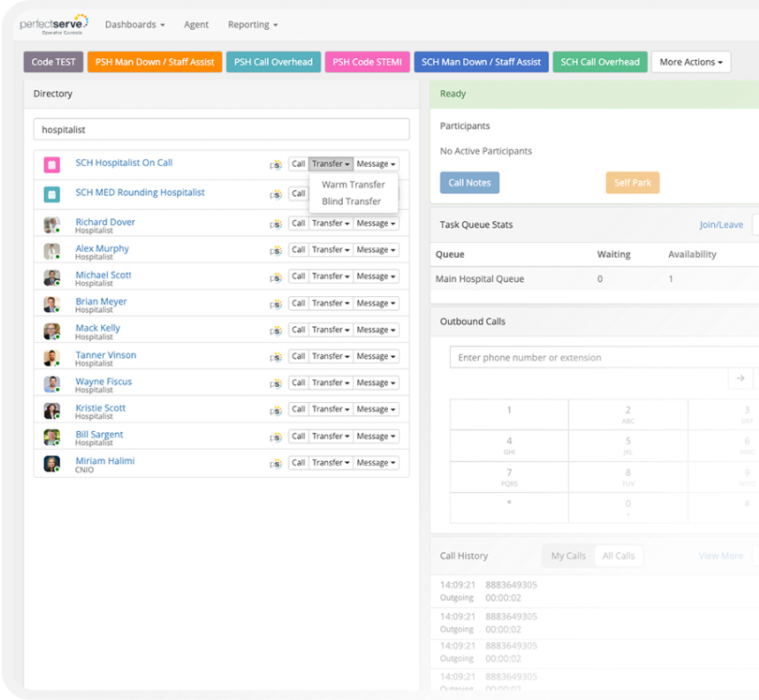The width and height of the screenshot is (759, 700).
Task: Click Kristie Scott's profile photo
Action: click(x=52, y=410)
